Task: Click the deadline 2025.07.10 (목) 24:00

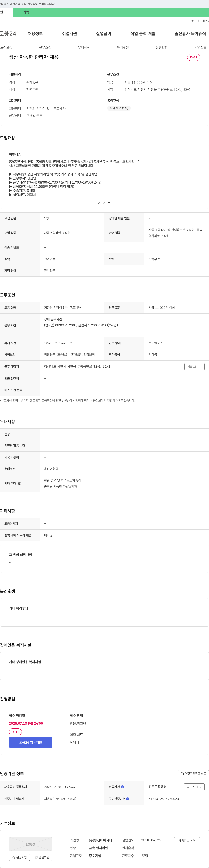Action: 26,723
